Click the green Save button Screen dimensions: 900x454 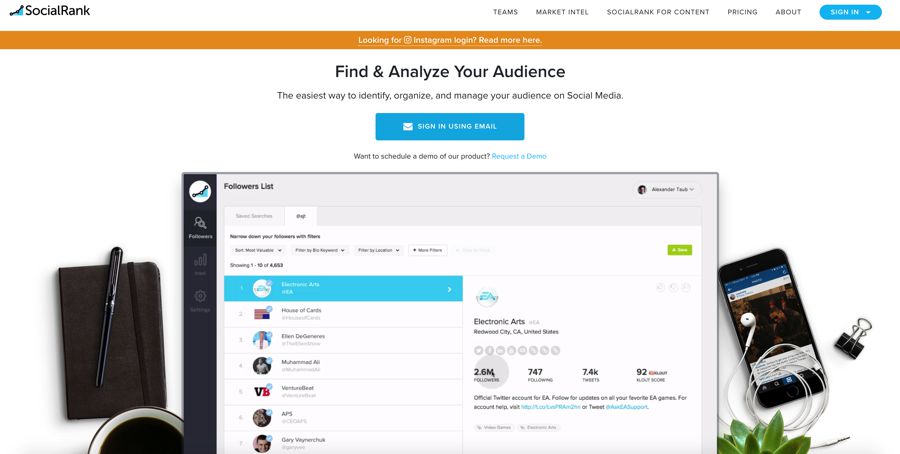(680, 250)
